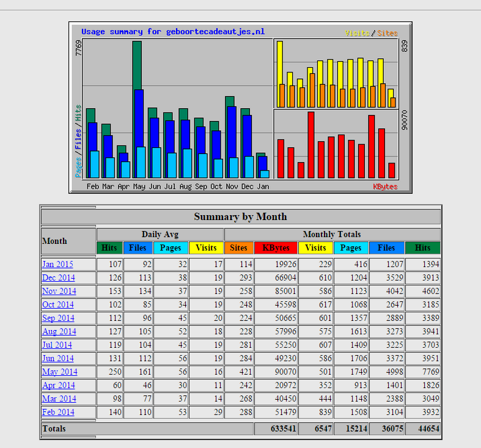Click the 'Nov' axis label in chart

point(232,186)
